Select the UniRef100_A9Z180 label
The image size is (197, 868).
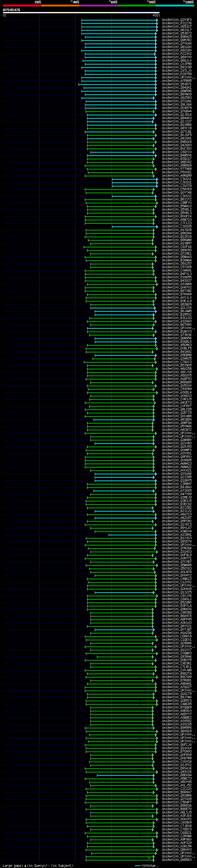tap(177, 50)
